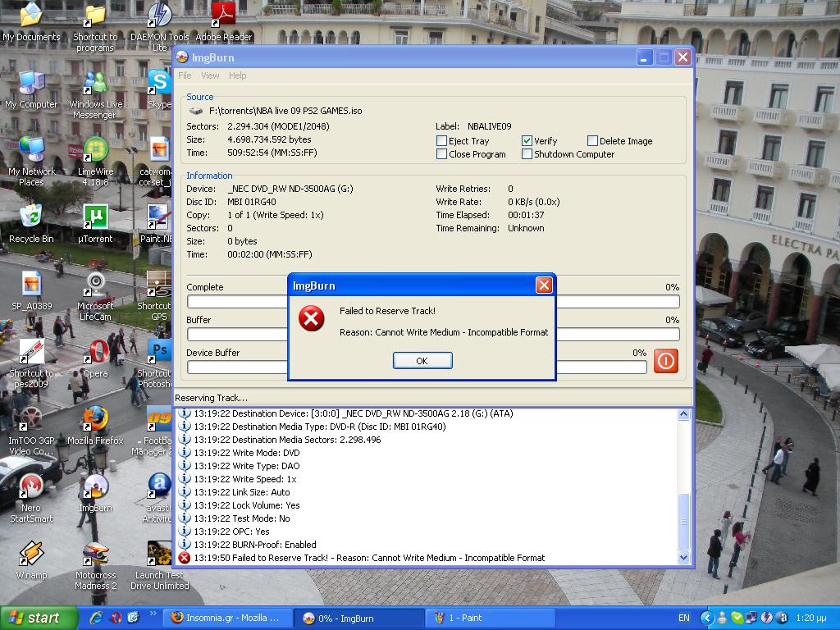This screenshot has height=630, width=840.
Task: Click the log scrollbar down arrow
Action: point(683,558)
